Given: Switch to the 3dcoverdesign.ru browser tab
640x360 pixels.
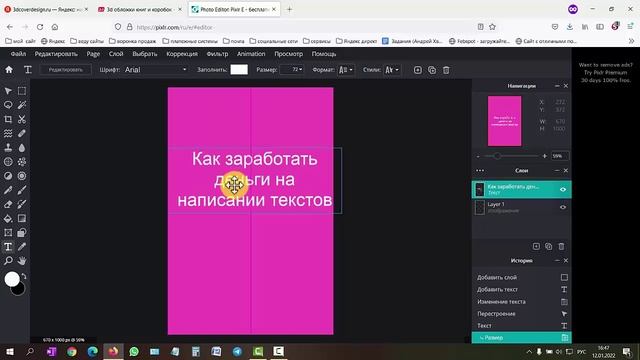Looking at the screenshot, I should pos(46,9).
